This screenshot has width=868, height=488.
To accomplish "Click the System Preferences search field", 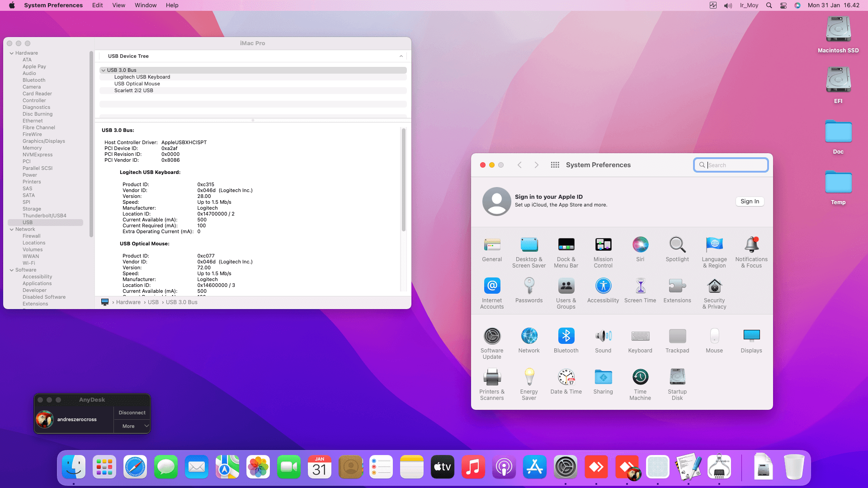I will coord(735,165).
